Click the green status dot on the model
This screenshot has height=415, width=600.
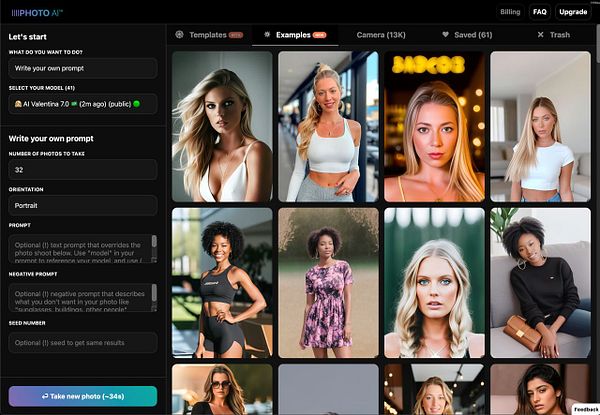tap(137, 104)
